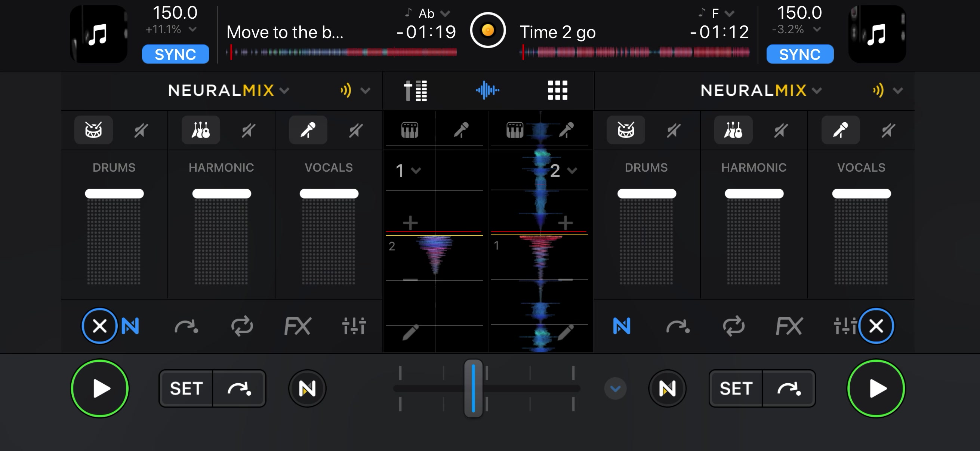Toggle SYNC on the left deck
Image resolution: width=980 pixels, height=451 pixels.
point(175,54)
